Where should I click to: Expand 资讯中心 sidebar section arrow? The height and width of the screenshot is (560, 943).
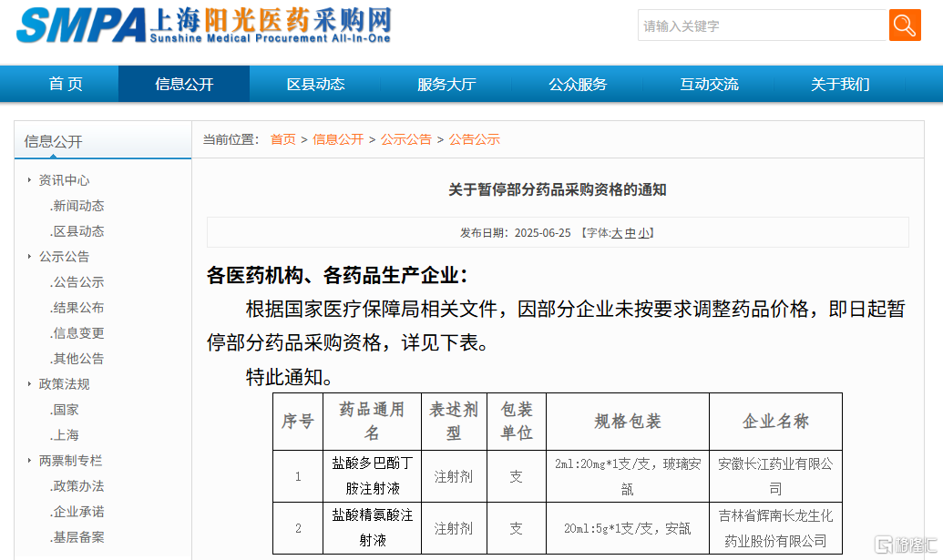tap(29, 179)
